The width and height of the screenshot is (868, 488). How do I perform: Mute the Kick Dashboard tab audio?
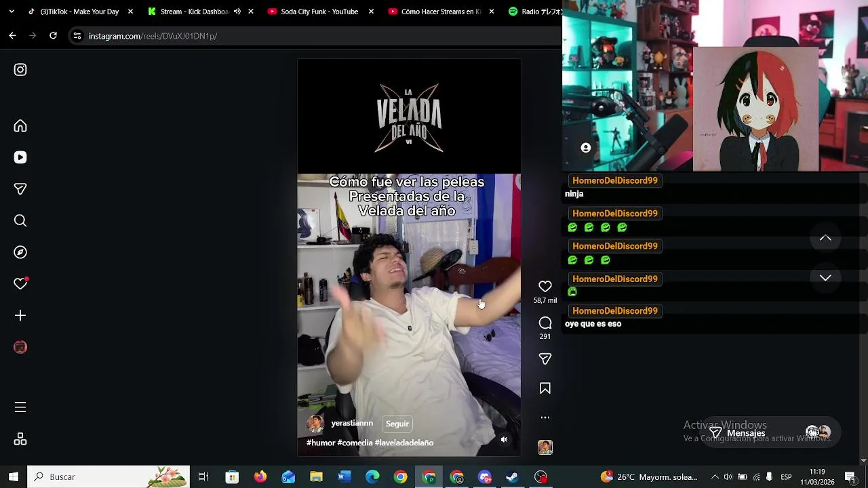237,12
